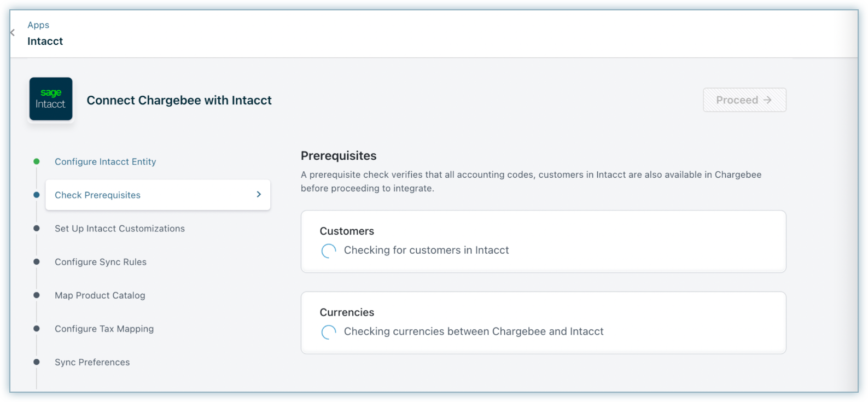Click the Sage Intacct logo tile
This screenshot has width=868, height=402.
pyautogui.click(x=51, y=99)
